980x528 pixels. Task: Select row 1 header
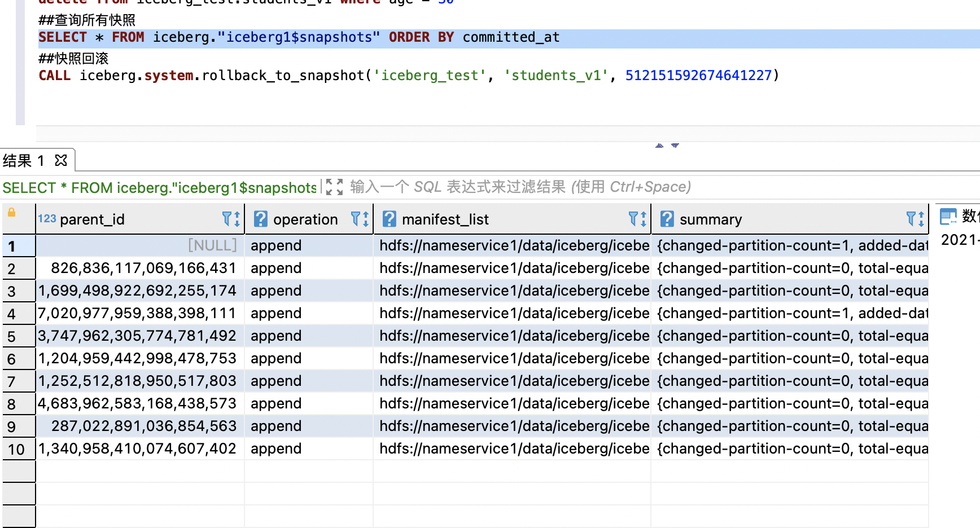pos(19,246)
